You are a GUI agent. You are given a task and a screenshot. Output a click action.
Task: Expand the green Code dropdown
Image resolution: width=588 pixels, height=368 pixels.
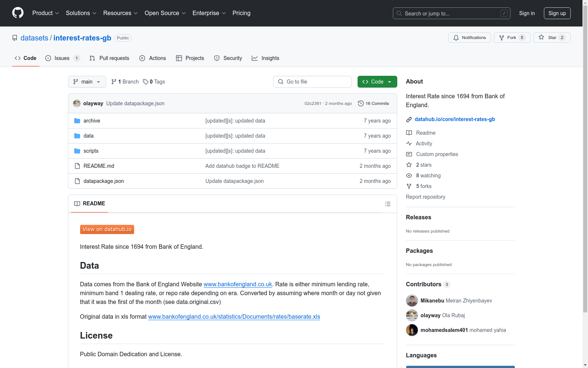coord(377,82)
